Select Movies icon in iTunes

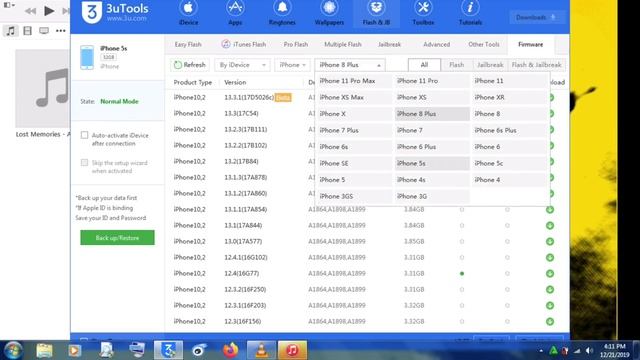(x=27, y=31)
